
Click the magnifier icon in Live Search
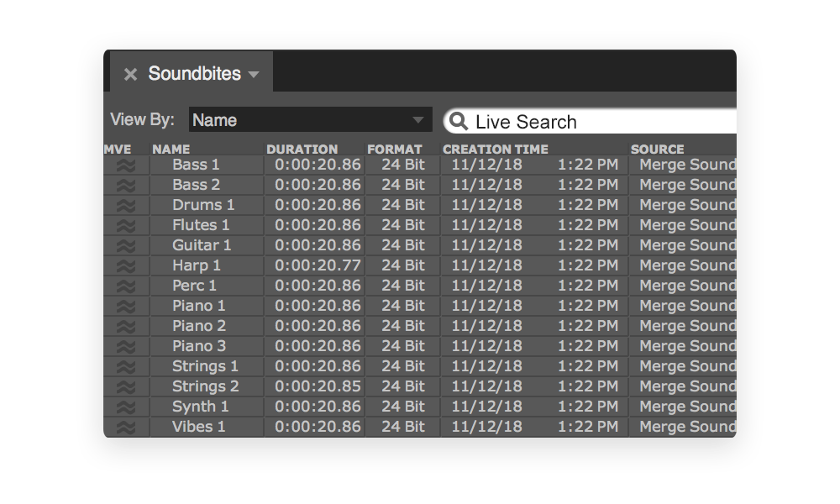[459, 122]
